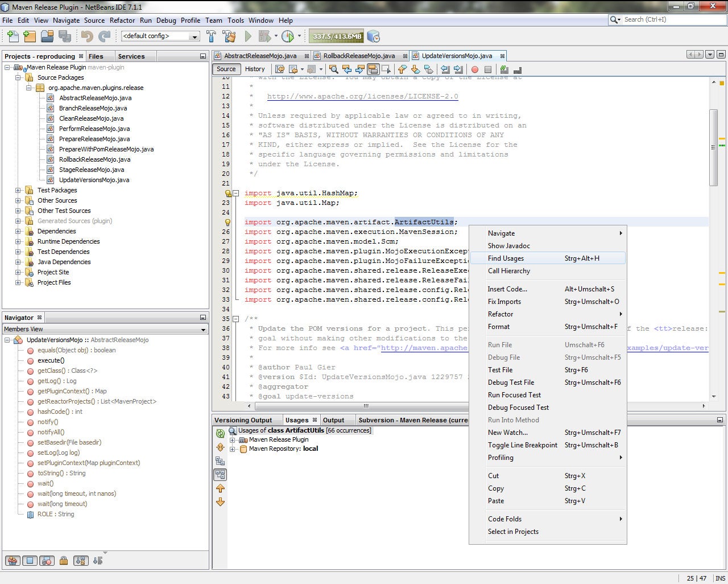
Task: Click the editor horizontal scrollbar
Action: click(366, 406)
